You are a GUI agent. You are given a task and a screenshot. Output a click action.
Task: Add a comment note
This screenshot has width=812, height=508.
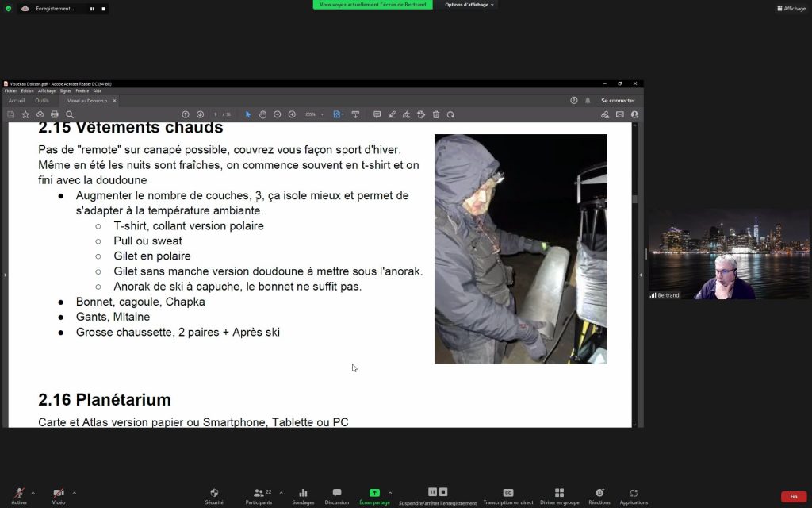377,114
